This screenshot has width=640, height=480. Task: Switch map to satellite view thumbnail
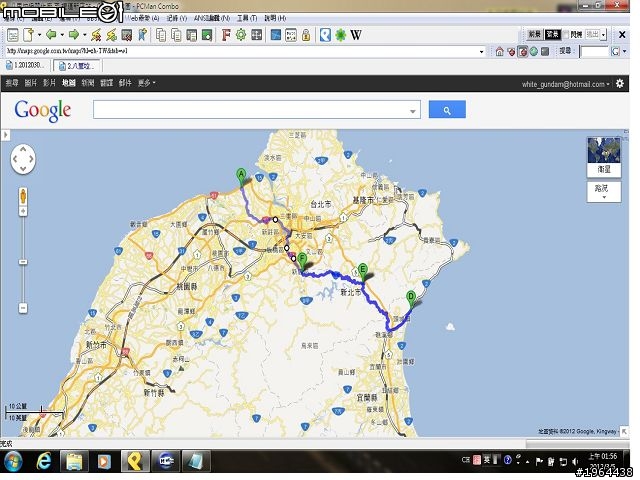[604, 155]
